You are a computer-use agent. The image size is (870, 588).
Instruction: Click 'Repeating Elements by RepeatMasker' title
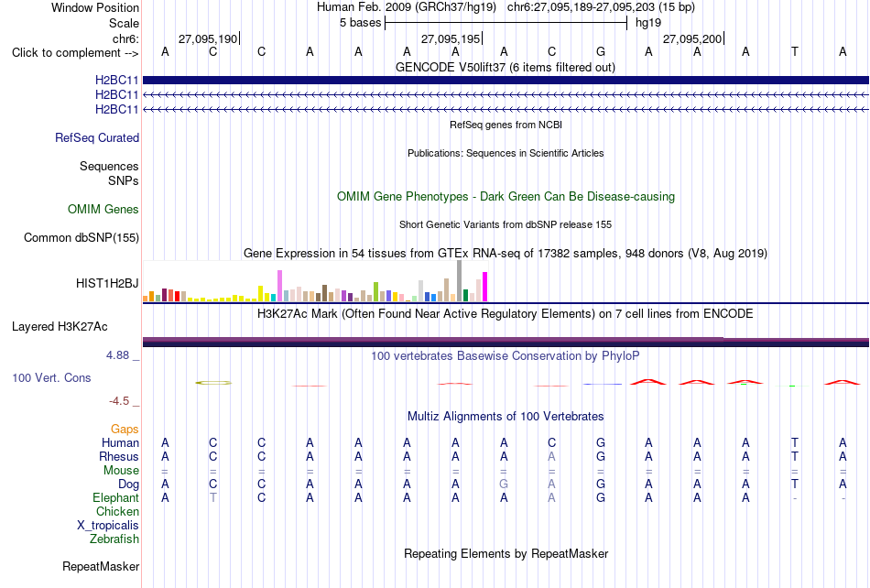click(x=506, y=553)
